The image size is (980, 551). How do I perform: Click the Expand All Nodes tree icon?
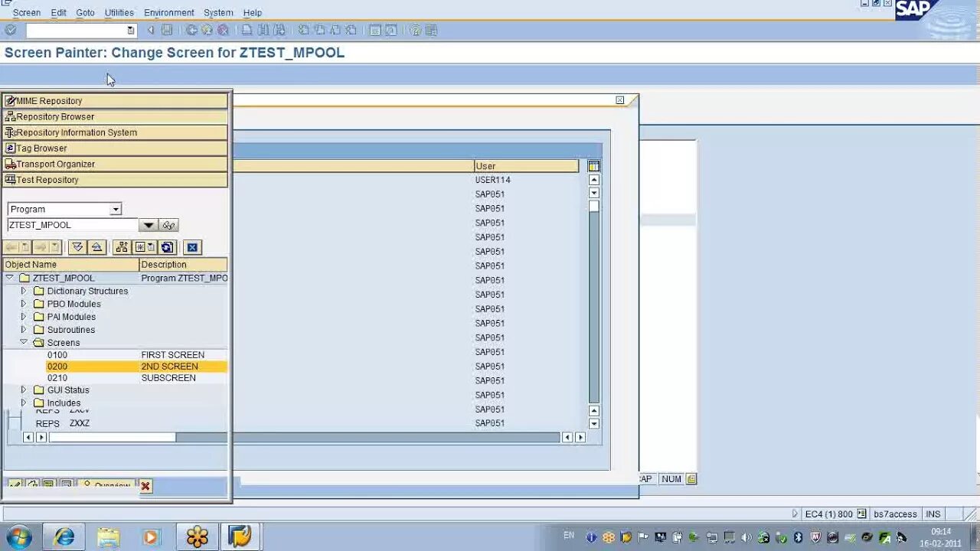click(x=77, y=247)
